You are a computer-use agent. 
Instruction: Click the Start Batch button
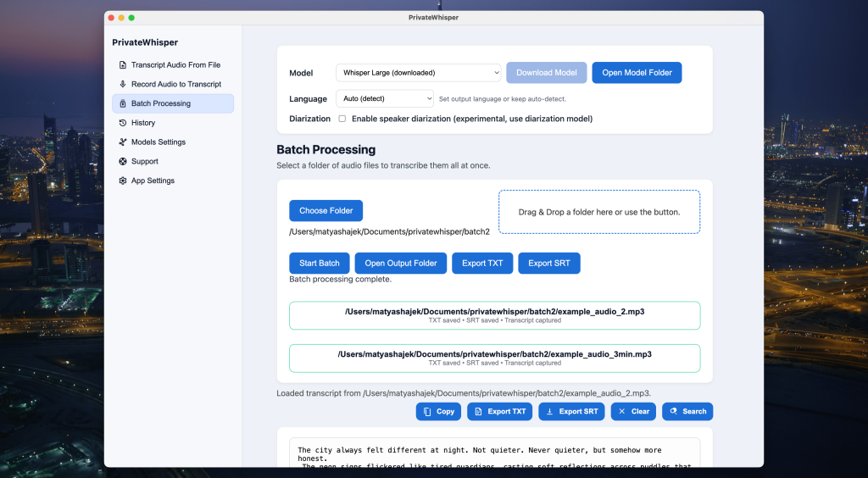point(319,264)
